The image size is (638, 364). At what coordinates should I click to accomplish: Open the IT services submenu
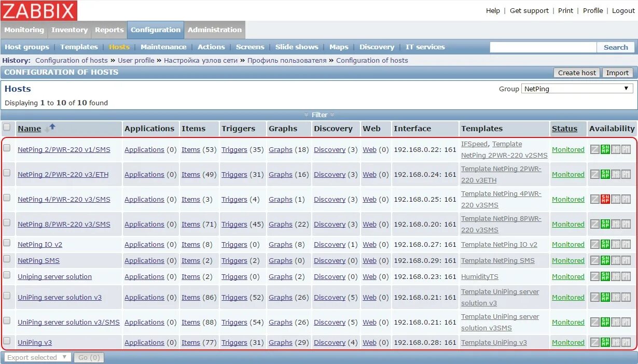tap(425, 47)
